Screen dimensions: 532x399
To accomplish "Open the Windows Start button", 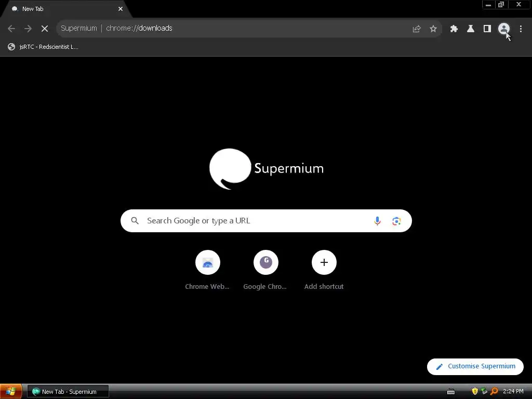I will tap(11, 392).
